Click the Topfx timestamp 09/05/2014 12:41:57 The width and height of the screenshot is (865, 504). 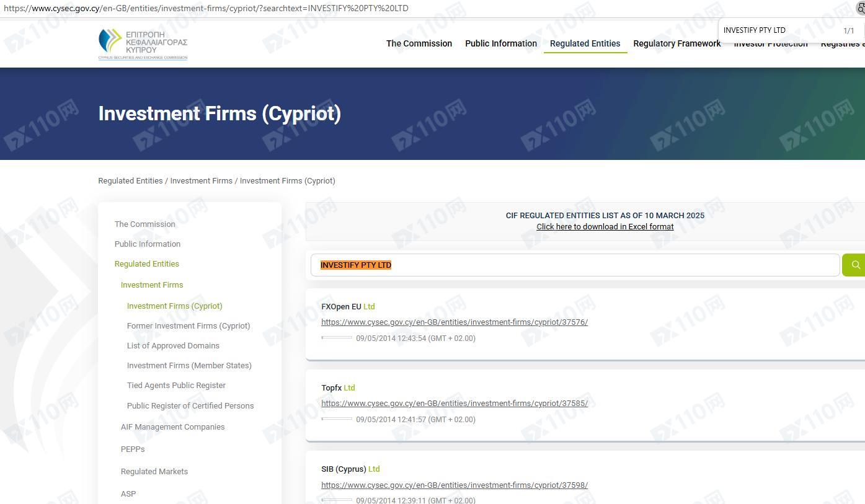point(415,420)
